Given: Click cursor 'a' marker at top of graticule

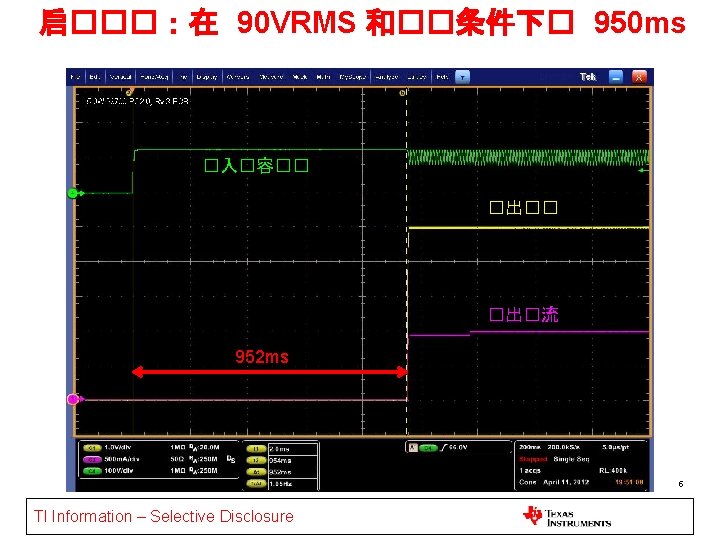Looking at the screenshot, I should coord(129,92).
